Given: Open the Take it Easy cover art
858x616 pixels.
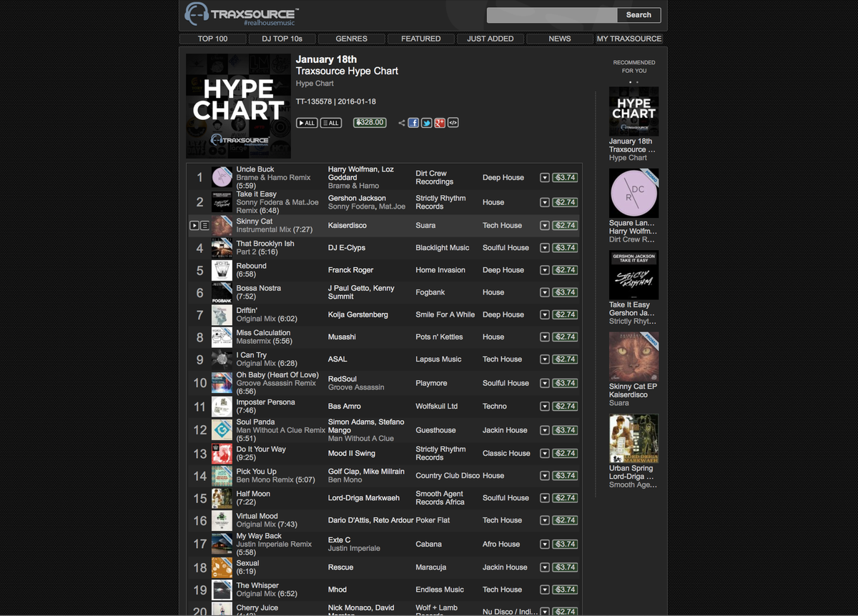Looking at the screenshot, I should (222, 202).
